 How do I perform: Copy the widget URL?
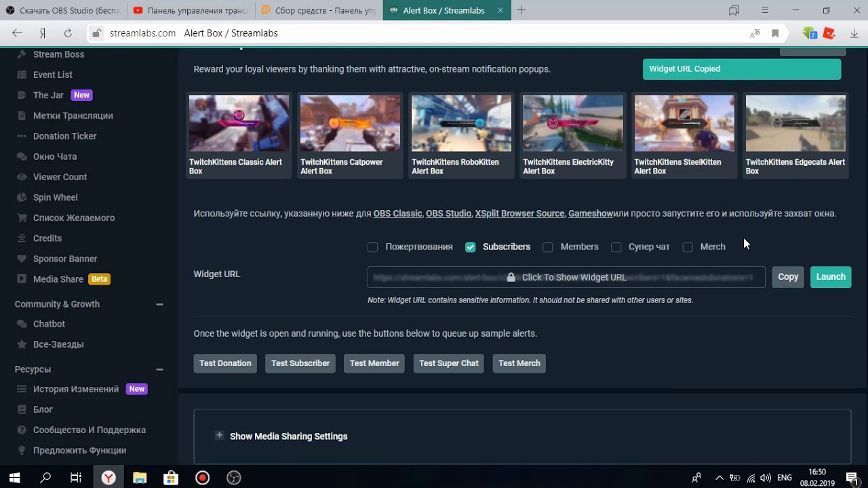[788, 277]
